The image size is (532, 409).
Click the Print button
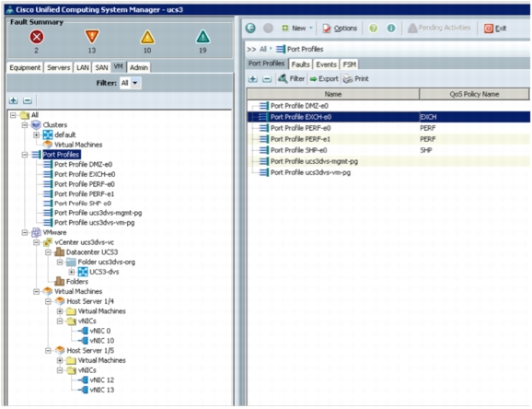pos(356,79)
